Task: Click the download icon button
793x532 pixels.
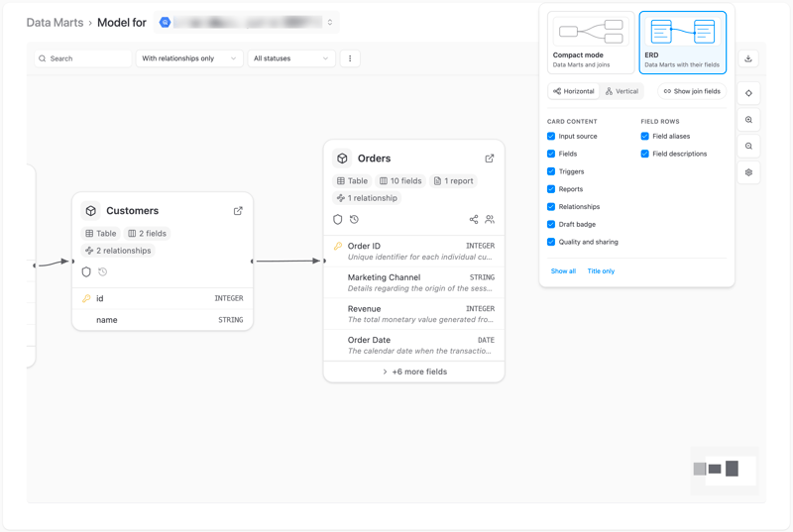Action: point(748,58)
